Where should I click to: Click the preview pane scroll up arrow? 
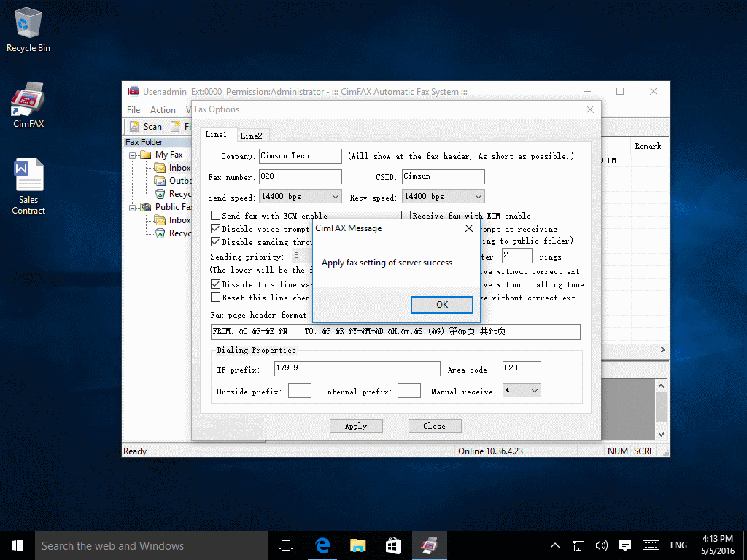[661, 385]
